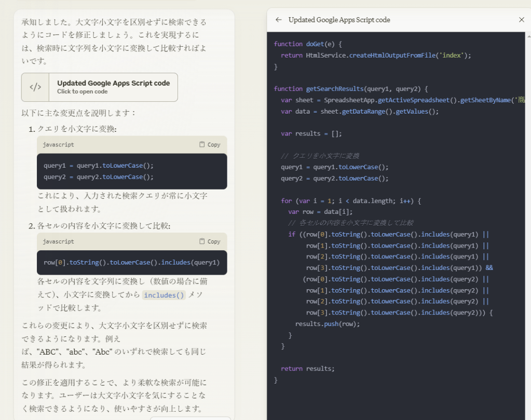Click the </> code icon on the artifact card
This screenshot has width=531, height=420.
click(x=35, y=87)
